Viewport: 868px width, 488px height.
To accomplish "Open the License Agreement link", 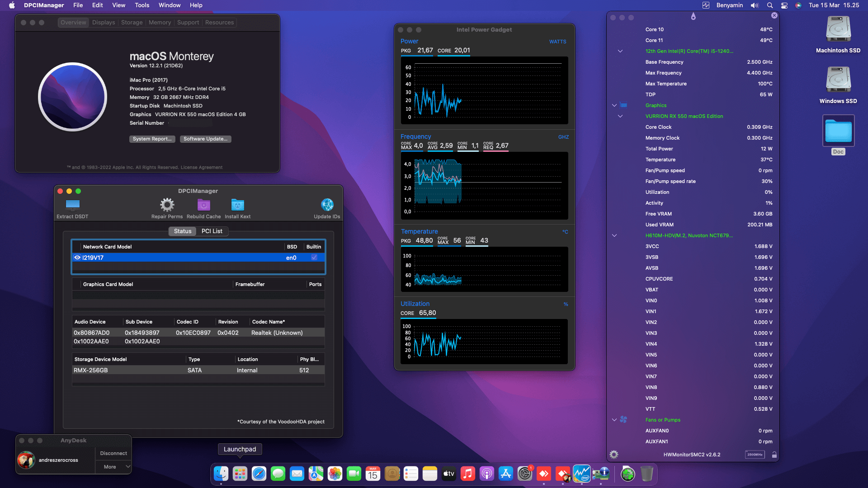I will coord(201,168).
